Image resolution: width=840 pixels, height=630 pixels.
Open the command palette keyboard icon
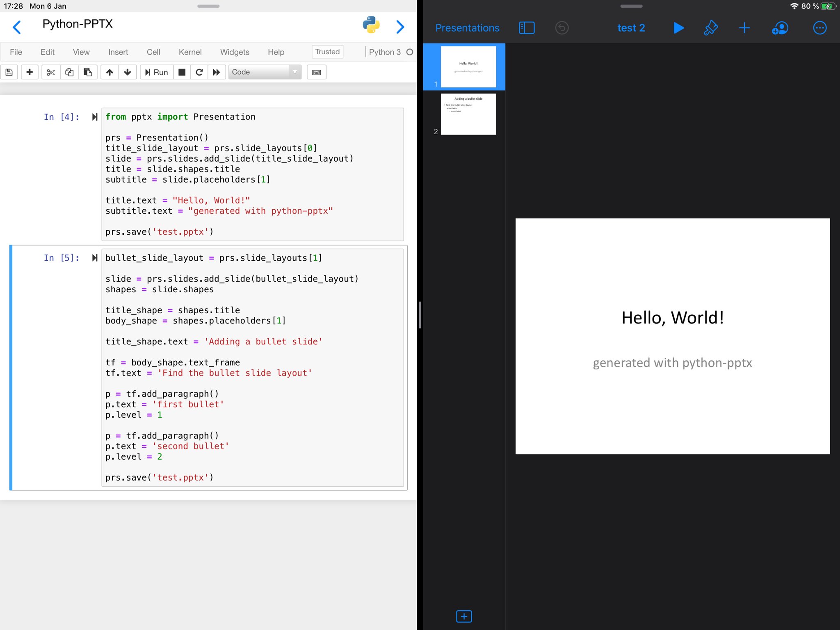tap(317, 72)
